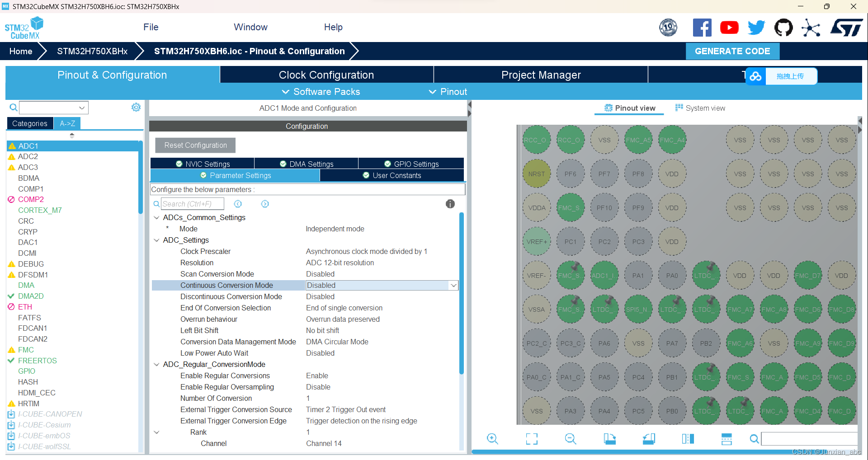Image resolution: width=868 pixels, height=460 pixels.
Task: Show the parameter information icon
Action: (450, 204)
